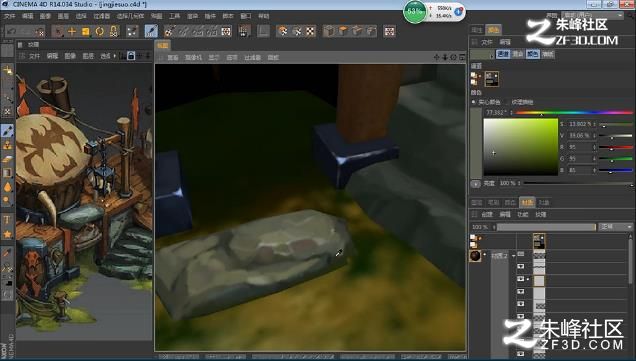Toggle the highlighted channel button beside color preview
636x361 pixels.
503,54
